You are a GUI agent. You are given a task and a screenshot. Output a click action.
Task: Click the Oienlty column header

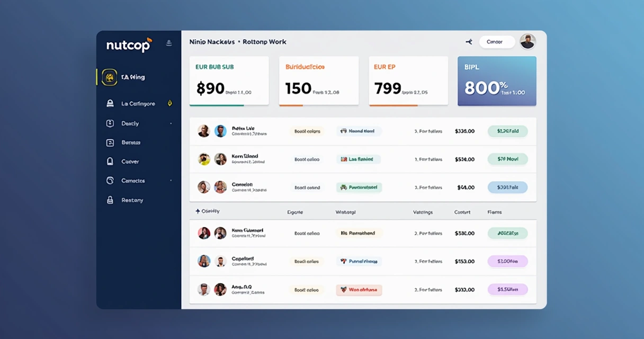[x=210, y=211]
